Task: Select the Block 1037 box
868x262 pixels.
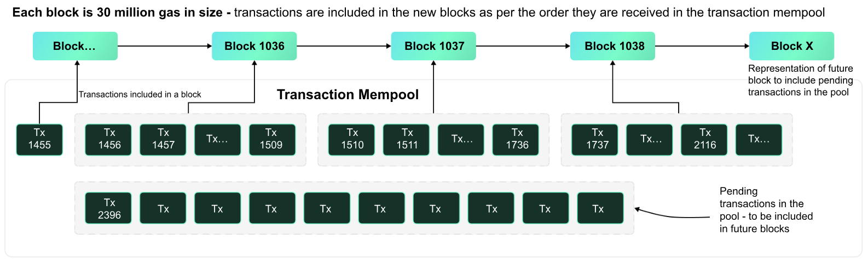Action: tap(433, 46)
